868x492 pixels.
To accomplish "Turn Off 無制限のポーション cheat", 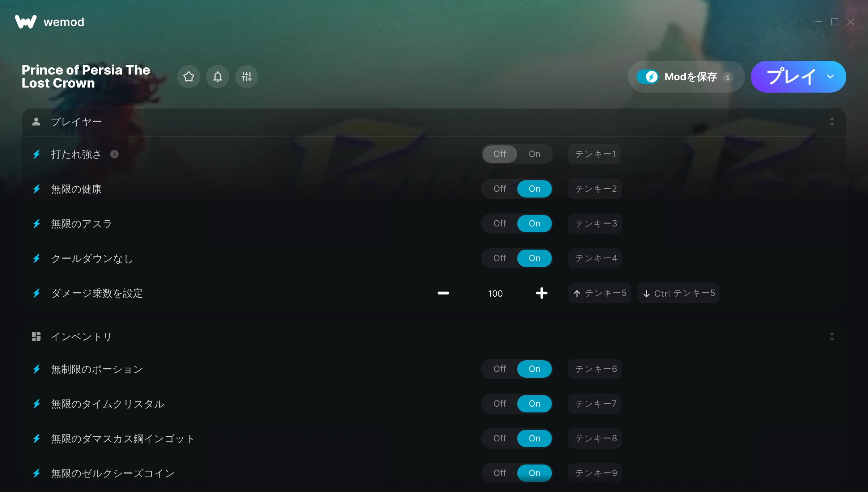I will (x=500, y=369).
